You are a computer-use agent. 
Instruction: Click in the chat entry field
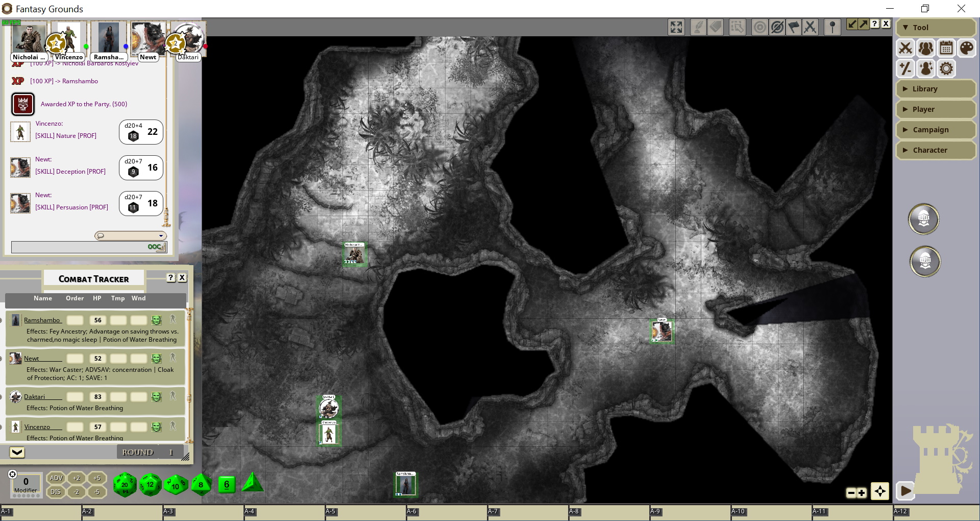89,247
